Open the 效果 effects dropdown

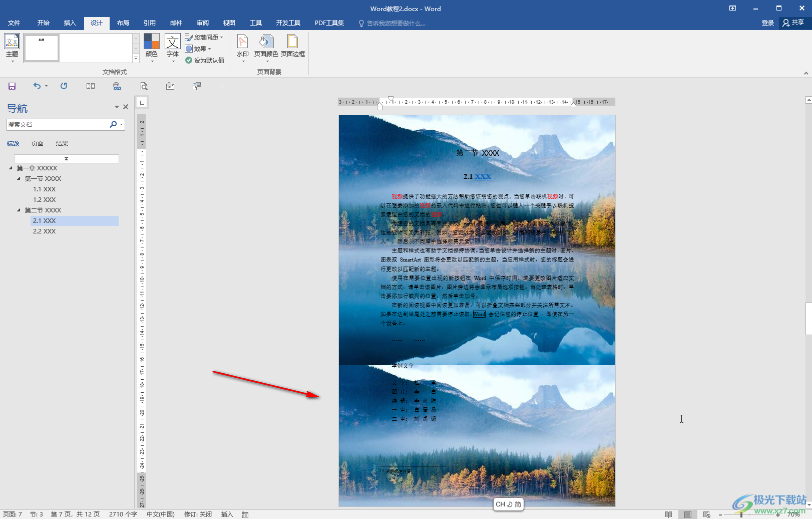pyautogui.click(x=198, y=49)
